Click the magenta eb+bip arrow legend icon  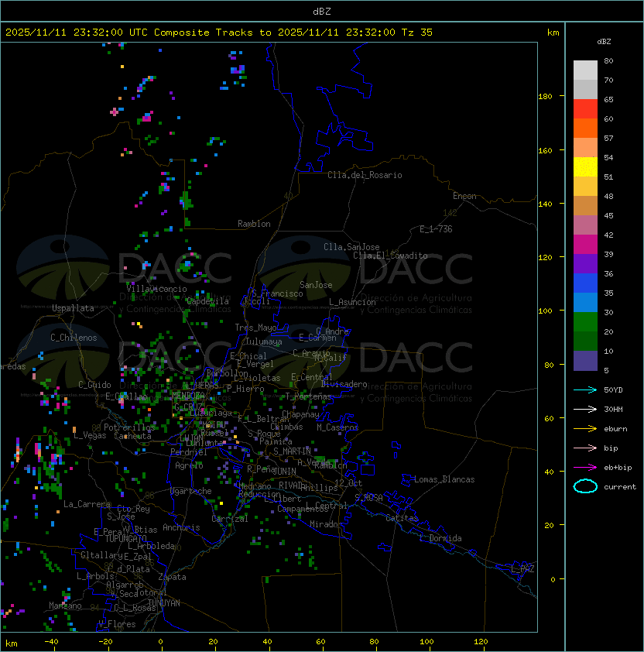tap(585, 468)
